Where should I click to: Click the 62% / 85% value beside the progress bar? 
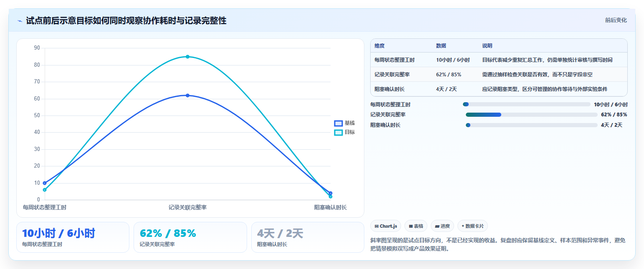click(x=614, y=115)
